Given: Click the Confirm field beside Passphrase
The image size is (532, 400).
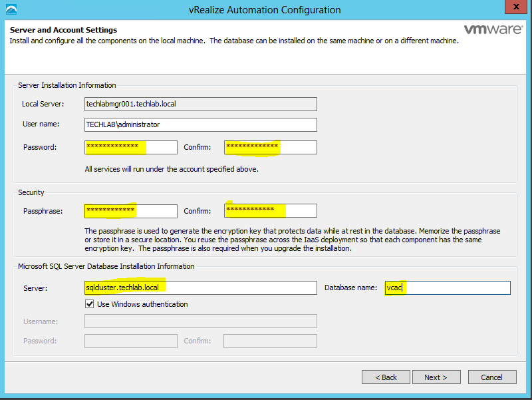Looking at the screenshot, I should 271,210.
